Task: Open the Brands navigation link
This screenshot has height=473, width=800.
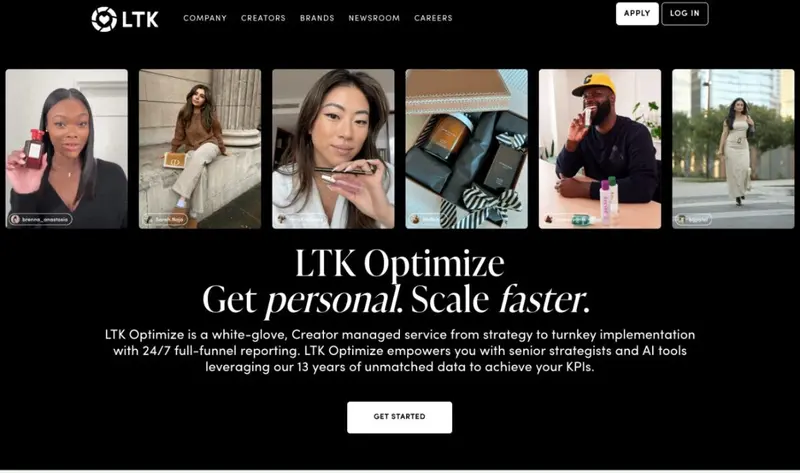Action: click(317, 18)
